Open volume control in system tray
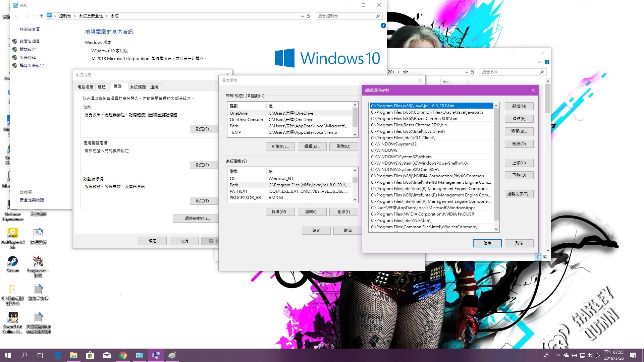 coord(590,355)
